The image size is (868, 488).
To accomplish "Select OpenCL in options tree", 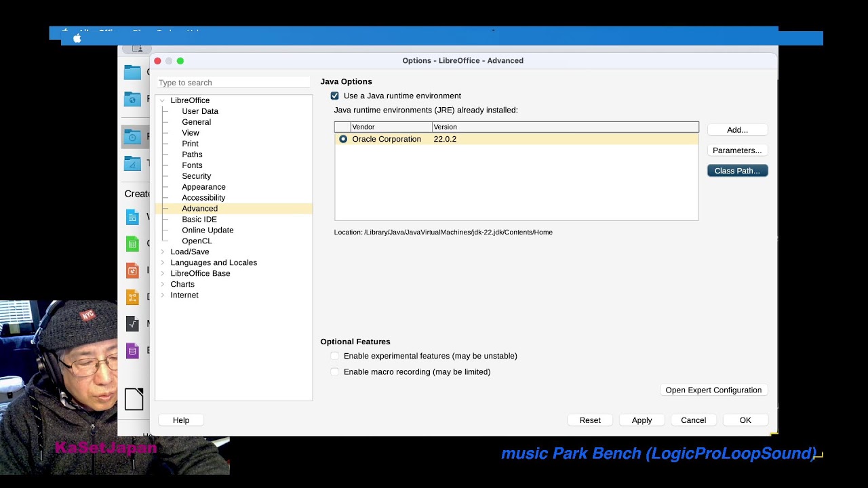I will coord(197,241).
